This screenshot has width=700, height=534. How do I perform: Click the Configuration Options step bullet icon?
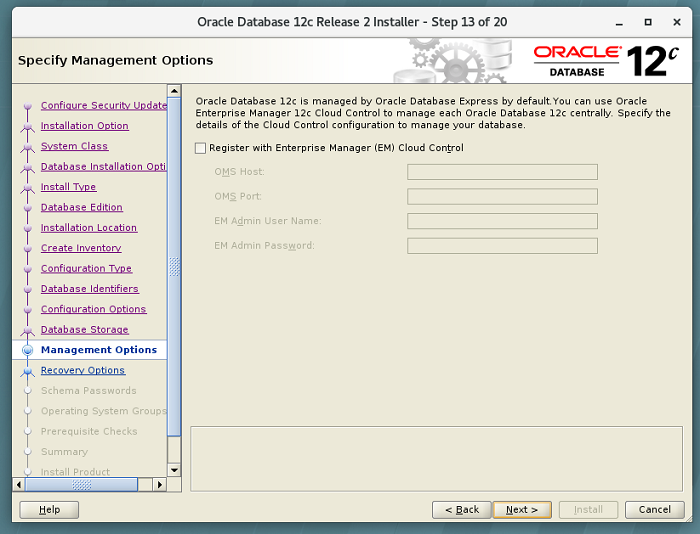(x=28, y=309)
